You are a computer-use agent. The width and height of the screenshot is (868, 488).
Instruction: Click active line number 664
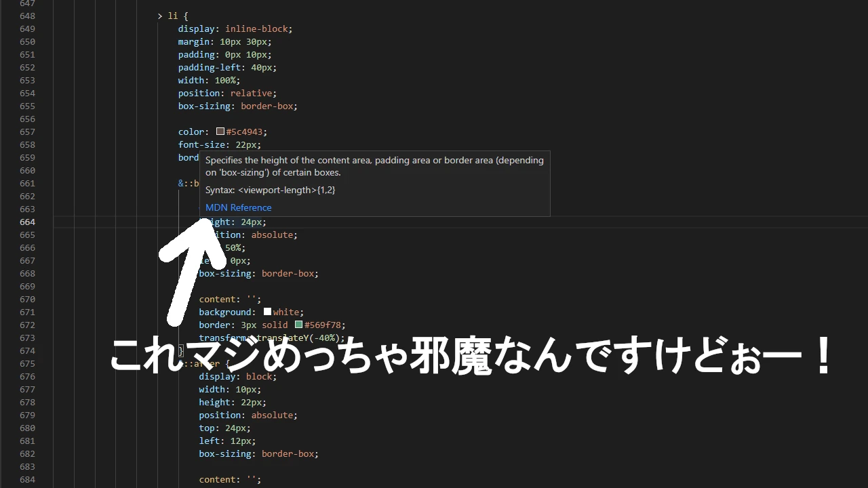pyautogui.click(x=27, y=222)
